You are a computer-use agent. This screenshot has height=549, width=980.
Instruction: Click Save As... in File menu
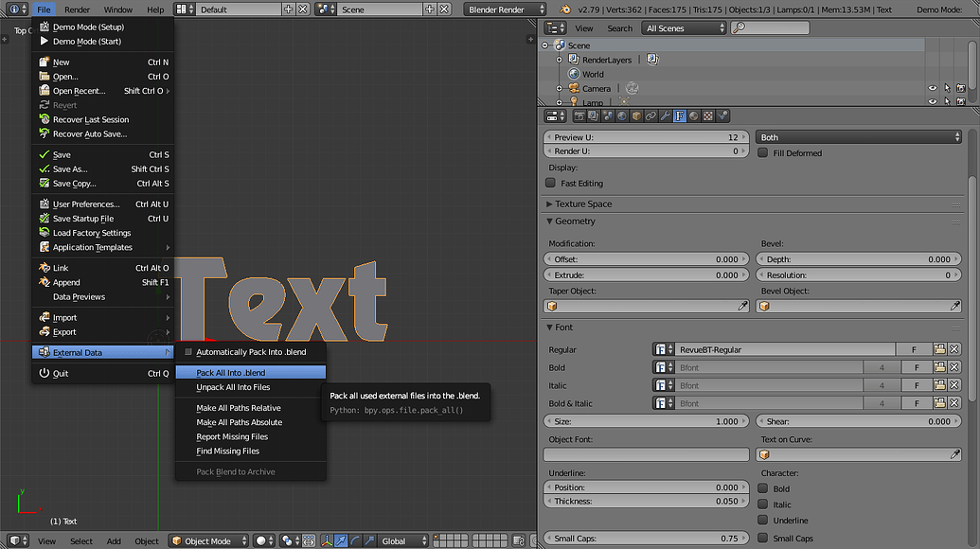(x=103, y=168)
